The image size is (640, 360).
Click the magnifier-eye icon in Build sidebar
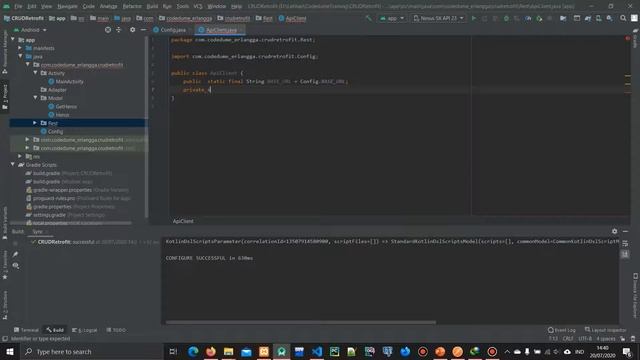pyautogui.click(x=16, y=266)
